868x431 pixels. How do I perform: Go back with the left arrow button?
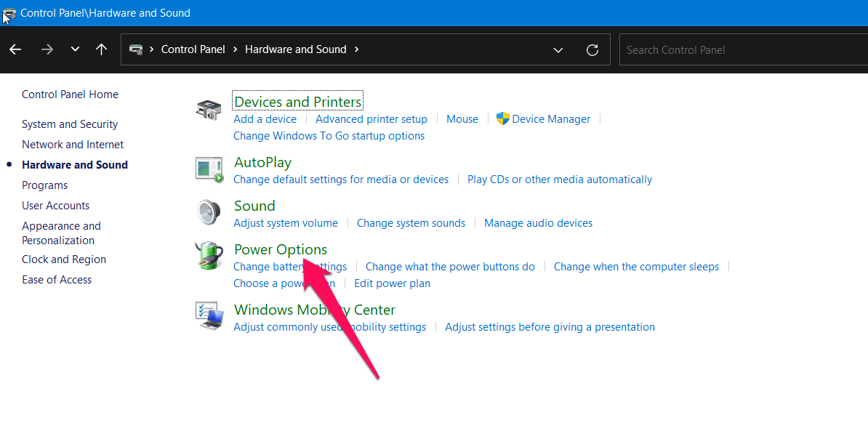(x=15, y=49)
